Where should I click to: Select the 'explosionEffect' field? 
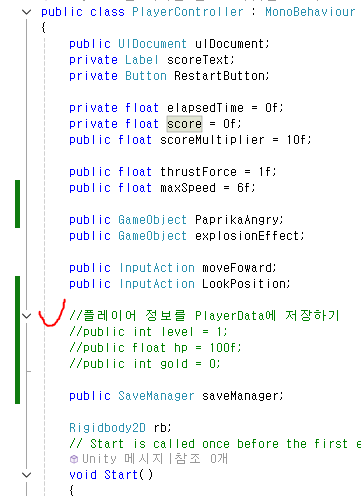pyautogui.click(x=247, y=236)
